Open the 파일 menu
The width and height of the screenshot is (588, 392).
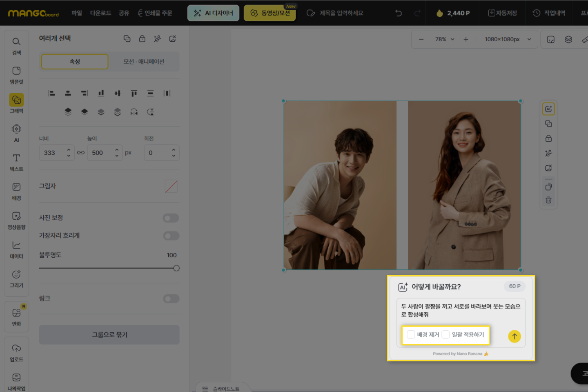[x=77, y=13]
